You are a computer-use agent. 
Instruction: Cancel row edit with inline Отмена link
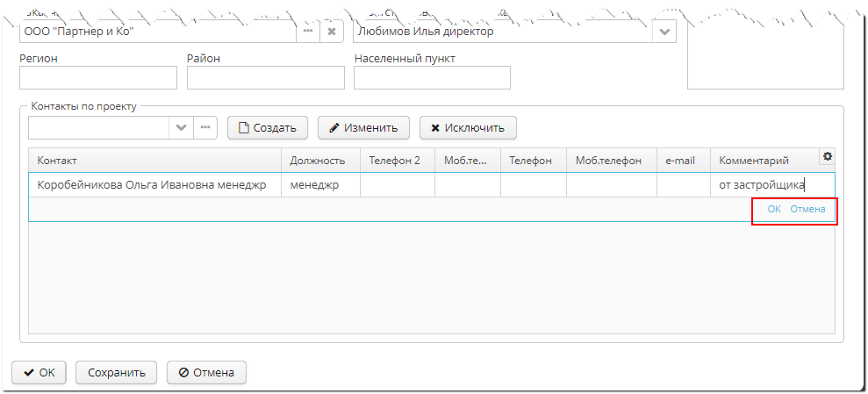[x=807, y=209]
